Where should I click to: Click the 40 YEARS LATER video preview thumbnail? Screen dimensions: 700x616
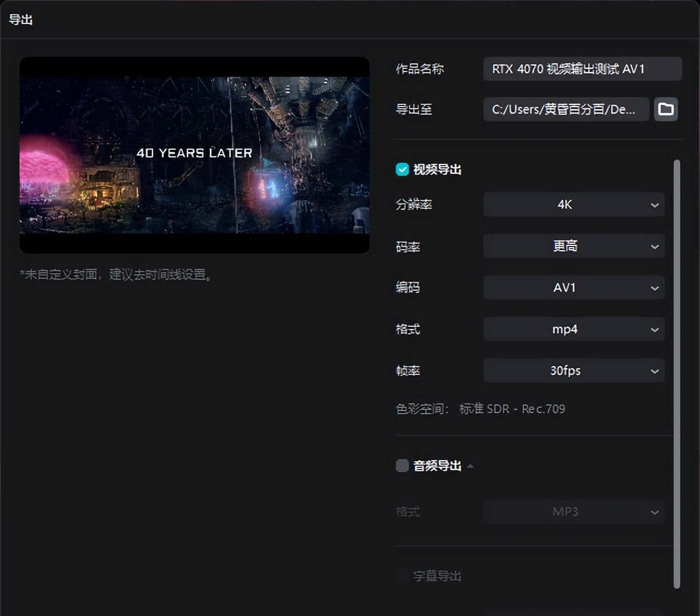pos(195,155)
